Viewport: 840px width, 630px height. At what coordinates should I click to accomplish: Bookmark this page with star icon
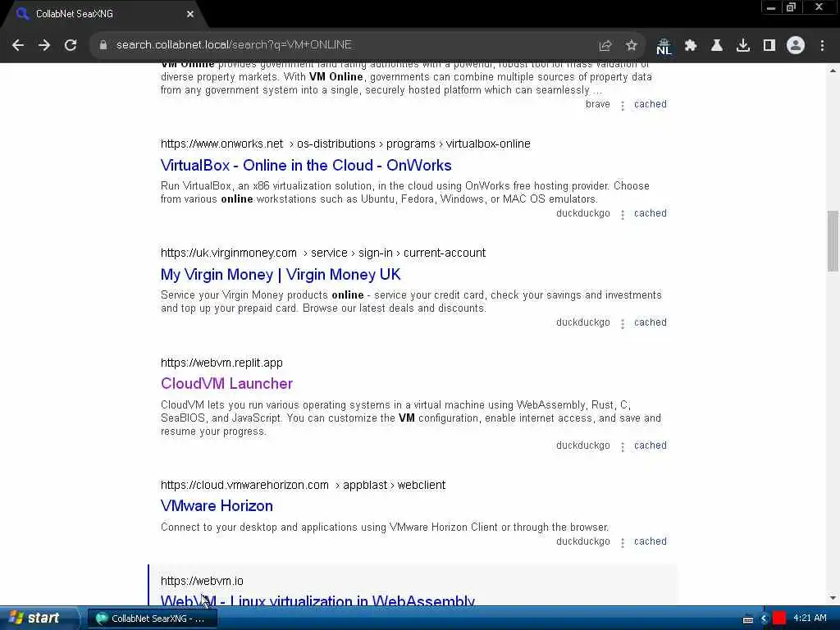[632, 45]
